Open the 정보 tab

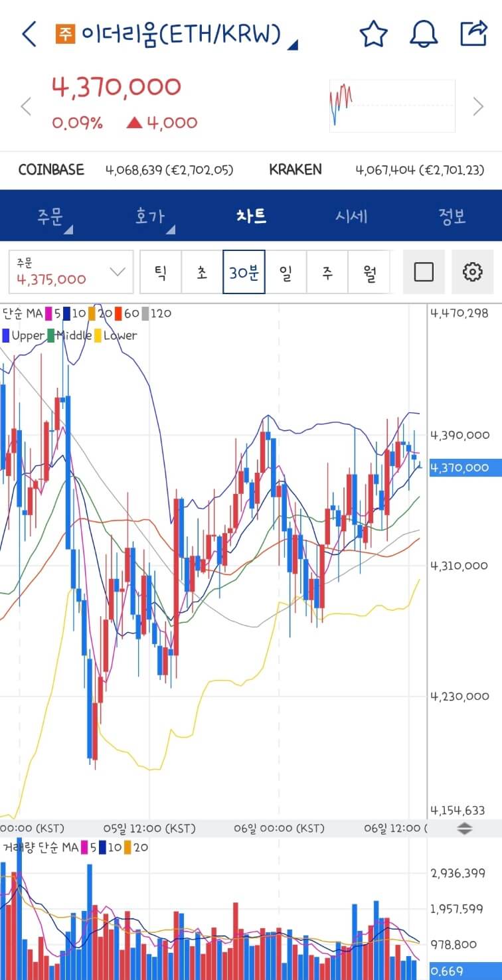(x=452, y=216)
